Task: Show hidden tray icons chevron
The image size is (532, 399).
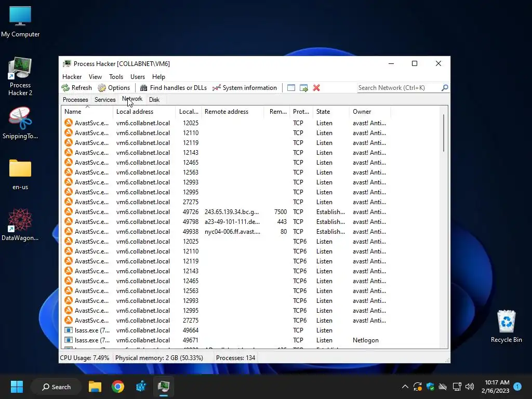Action: coord(405,387)
